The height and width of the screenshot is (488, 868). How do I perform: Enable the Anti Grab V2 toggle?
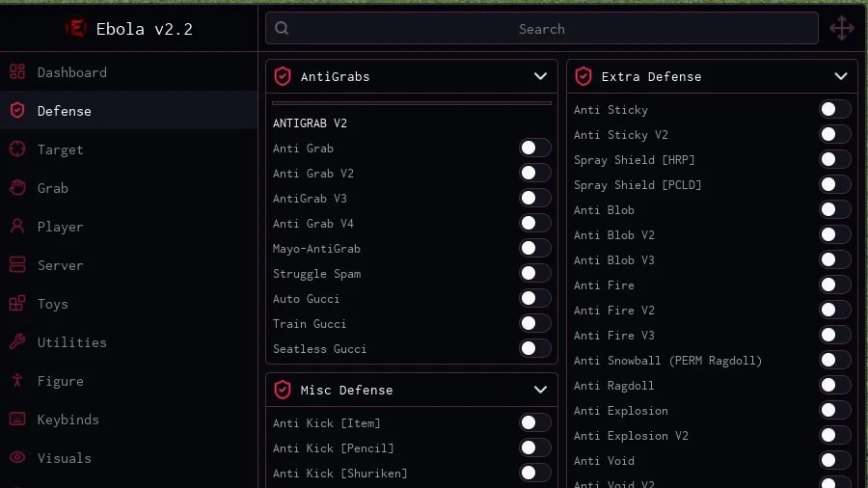pyautogui.click(x=534, y=174)
